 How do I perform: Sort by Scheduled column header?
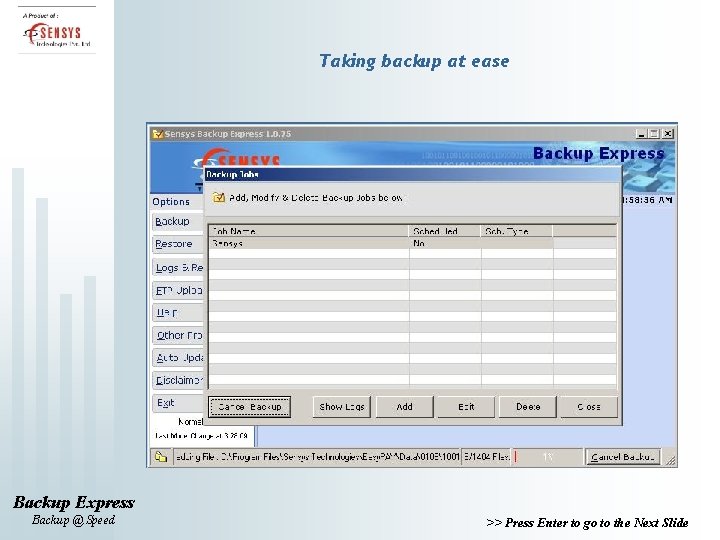pos(444,231)
